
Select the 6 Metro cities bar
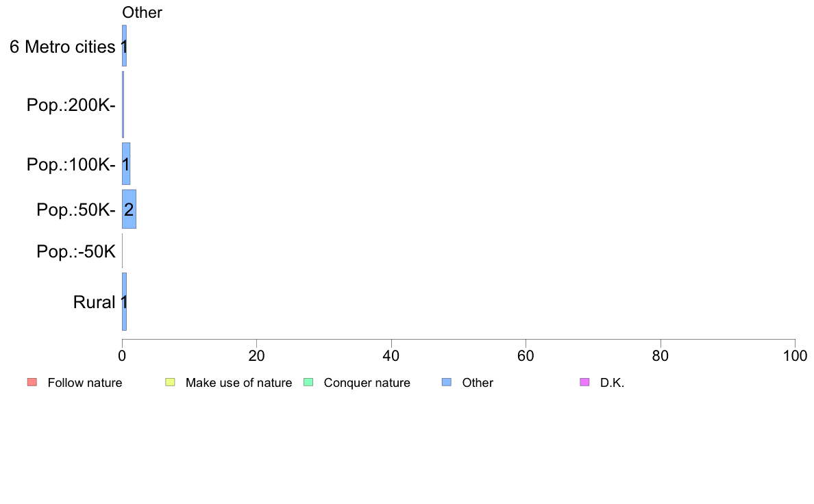[x=124, y=46]
